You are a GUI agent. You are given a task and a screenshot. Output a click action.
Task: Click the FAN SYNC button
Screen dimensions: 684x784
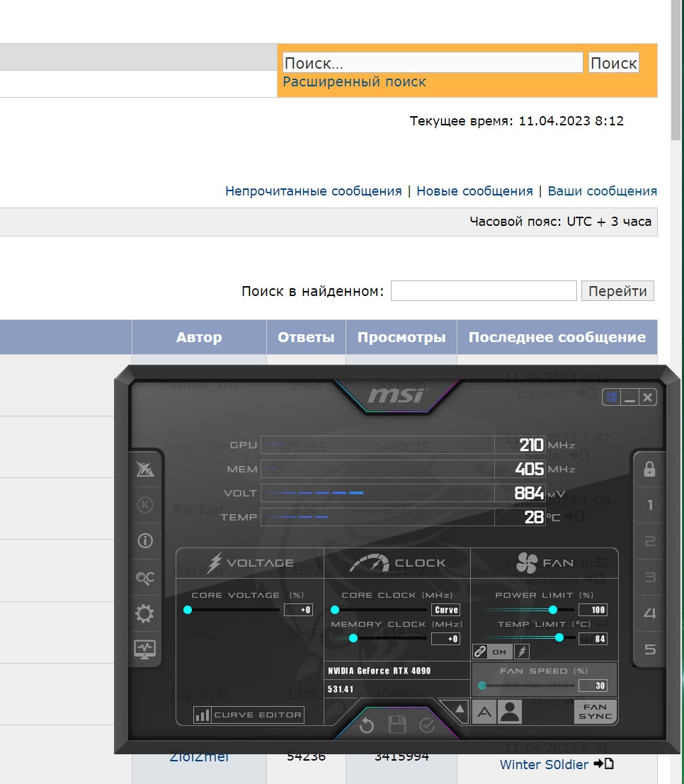click(x=595, y=712)
